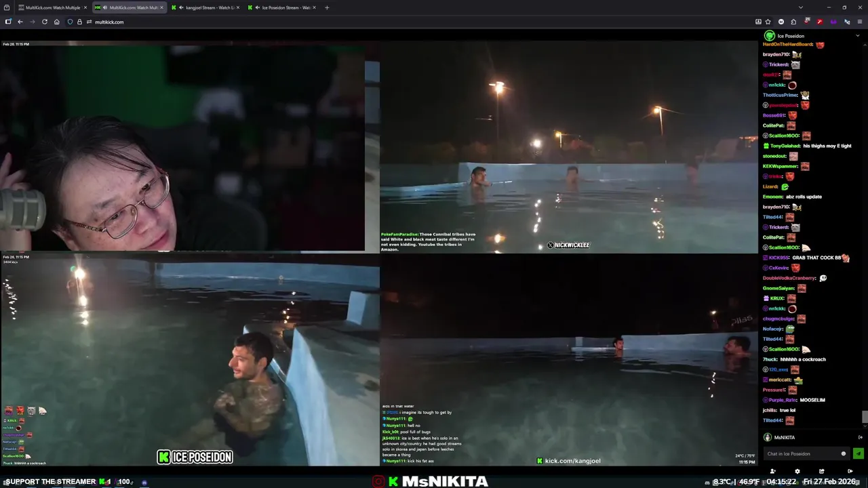The height and width of the screenshot is (488, 868).
Task: Open chat settings gear icon
Action: click(797, 471)
